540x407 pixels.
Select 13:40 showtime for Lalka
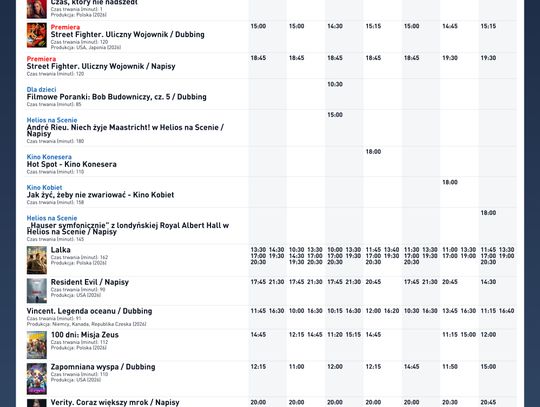tap(392, 250)
